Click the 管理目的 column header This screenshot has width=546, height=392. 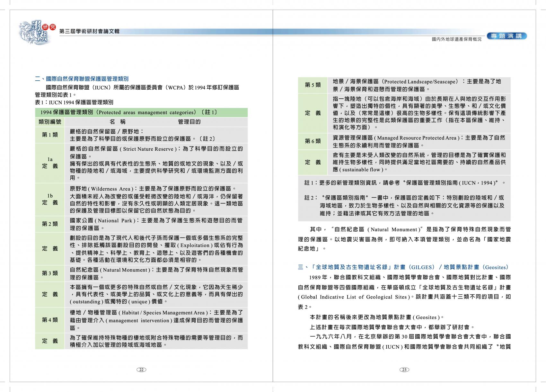tap(189, 122)
